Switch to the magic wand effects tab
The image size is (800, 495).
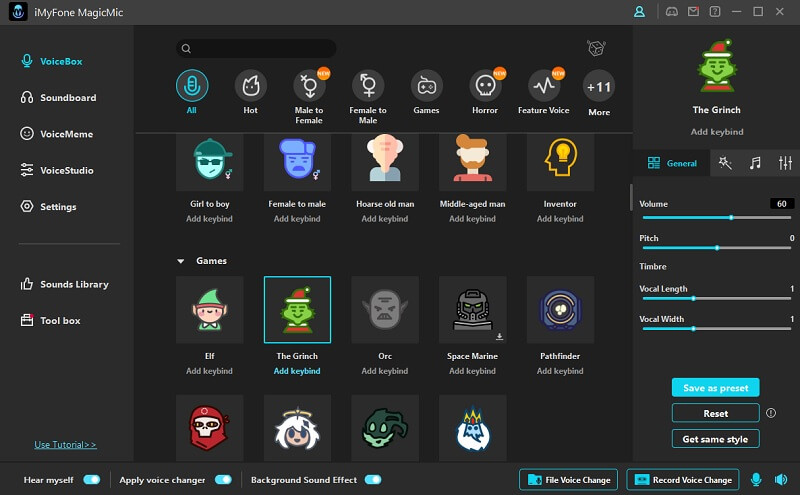click(725, 163)
